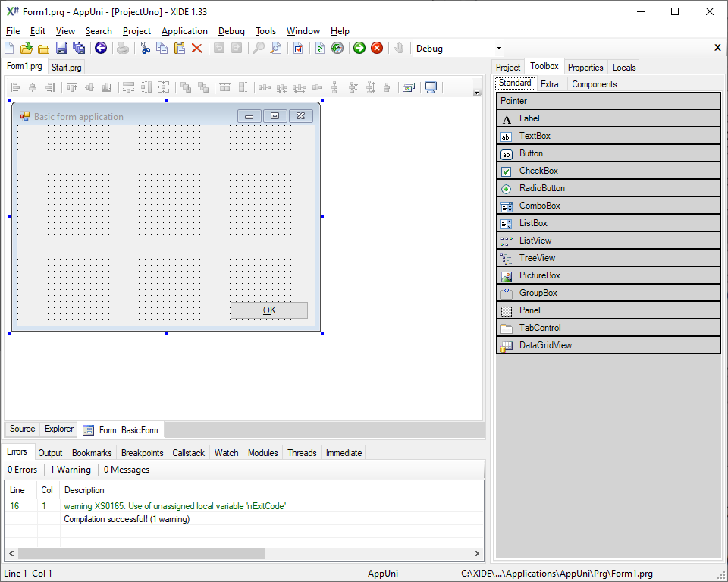Select the TreeView control in toolbox
This screenshot has width=728, height=582.
pyautogui.click(x=608, y=258)
